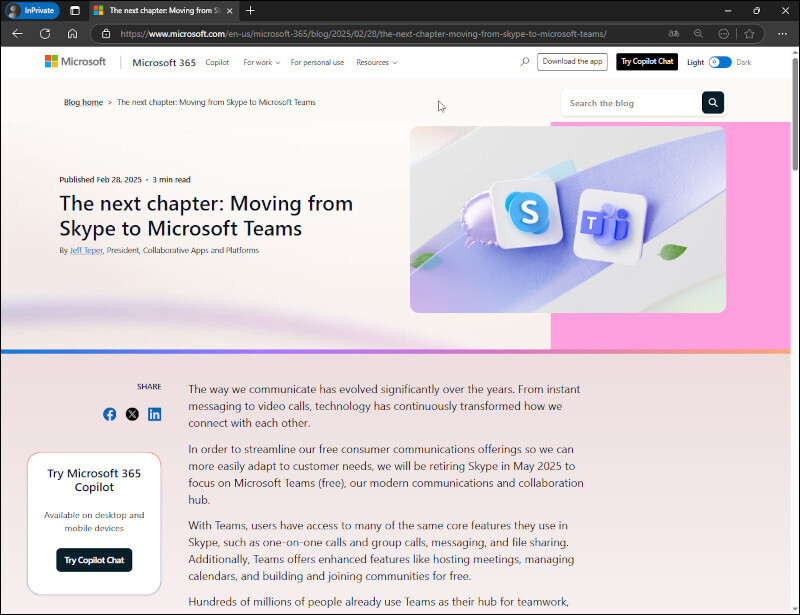Share the article on Facebook
This screenshot has width=800, height=615.
pyautogui.click(x=109, y=414)
